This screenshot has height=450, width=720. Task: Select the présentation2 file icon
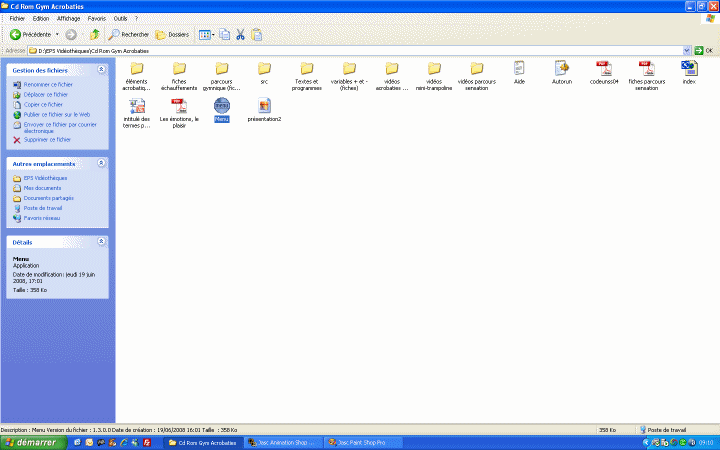265,106
